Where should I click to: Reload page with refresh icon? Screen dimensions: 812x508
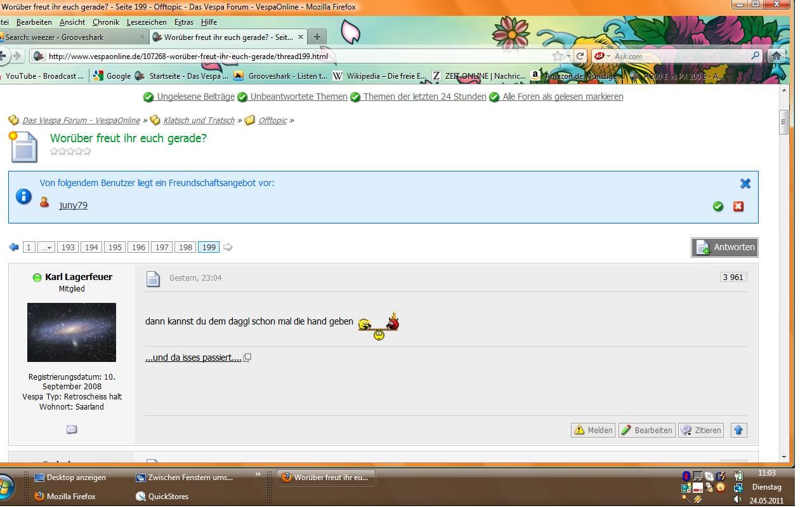[579, 56]
